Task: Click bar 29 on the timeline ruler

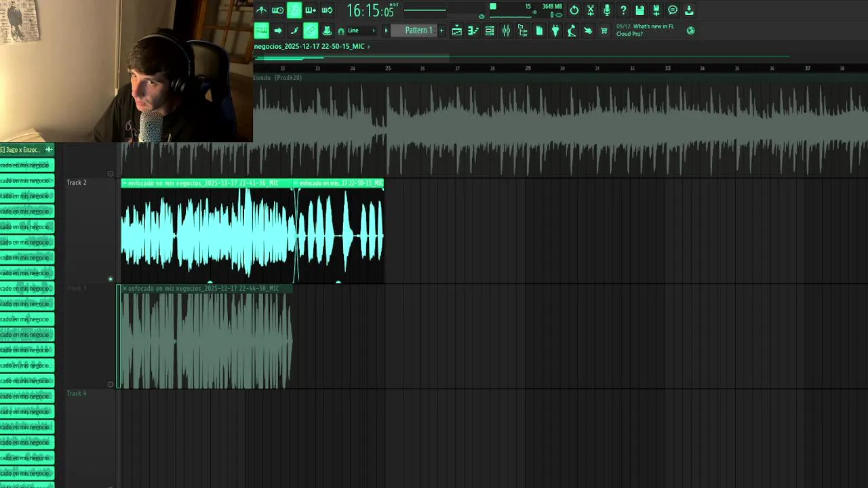Action: [528, 68]
